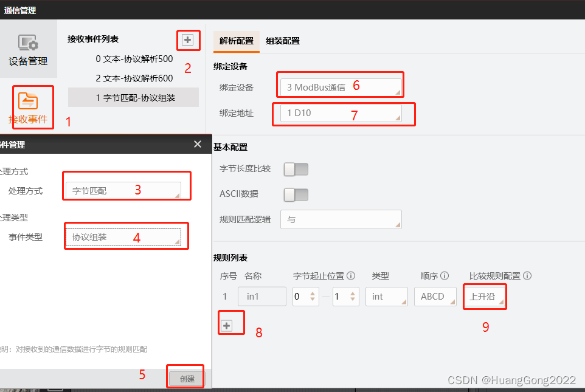Increase the end byte position value
Image resolution: width=585 pixels, height=392 pixels.
click(353, 294)
